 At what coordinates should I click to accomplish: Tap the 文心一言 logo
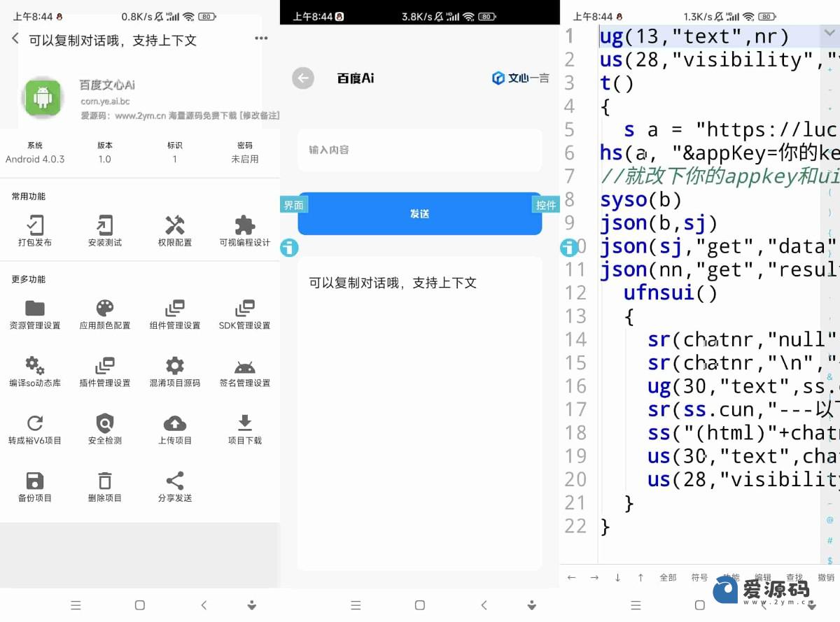pyautogui.click(x=521, y=78)
